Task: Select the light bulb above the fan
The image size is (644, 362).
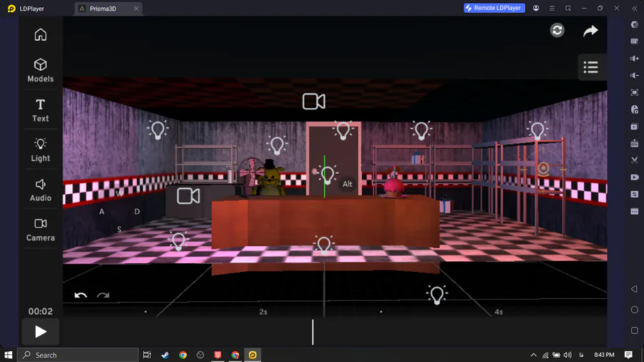Action: tap(277, 145)
